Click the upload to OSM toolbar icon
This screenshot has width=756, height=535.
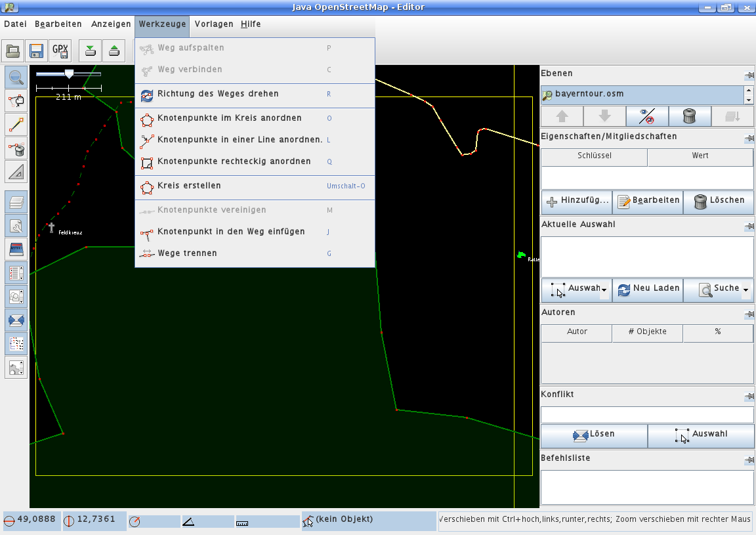pos(114,51)
